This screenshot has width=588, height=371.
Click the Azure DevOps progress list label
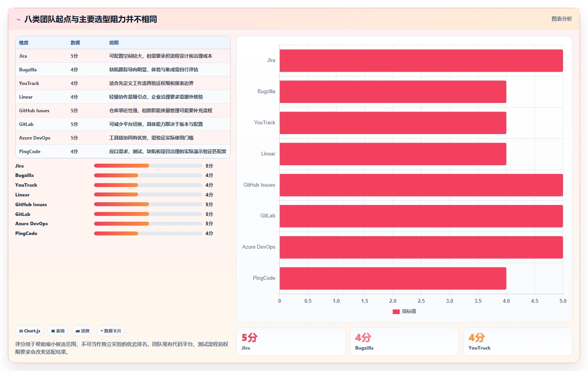tap(32, 224)
